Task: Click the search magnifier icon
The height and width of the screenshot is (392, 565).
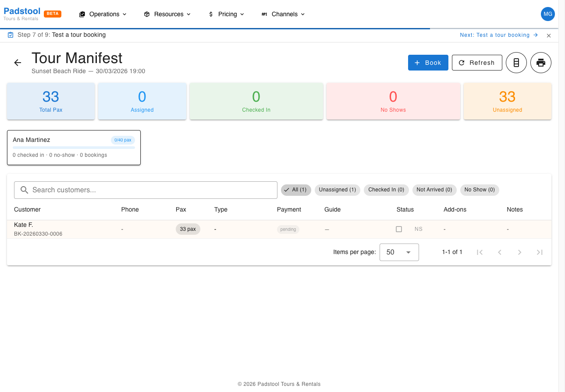Action: pos(25,190)
